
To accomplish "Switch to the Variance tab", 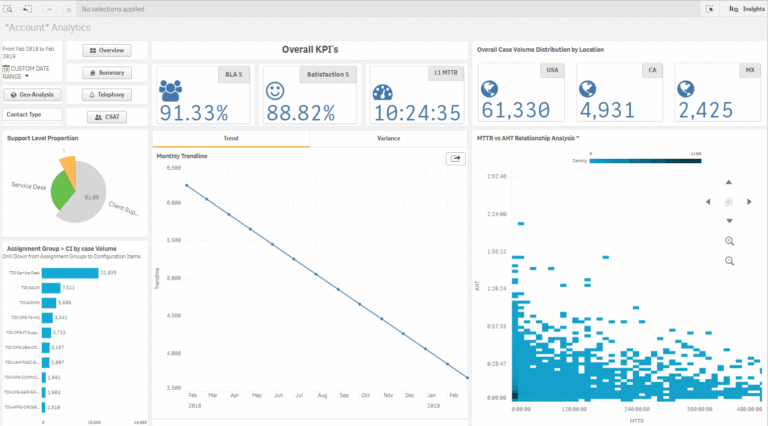I will coord(388,138).
